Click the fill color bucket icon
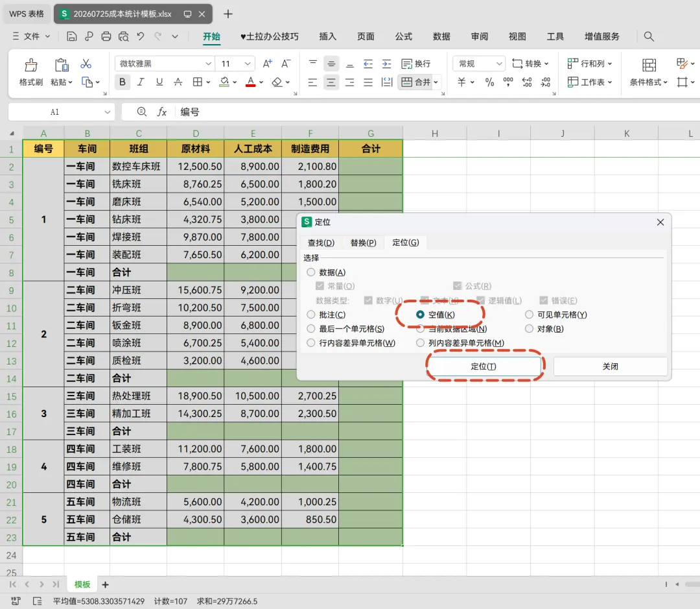700x609 pixels. coord(224,82)
